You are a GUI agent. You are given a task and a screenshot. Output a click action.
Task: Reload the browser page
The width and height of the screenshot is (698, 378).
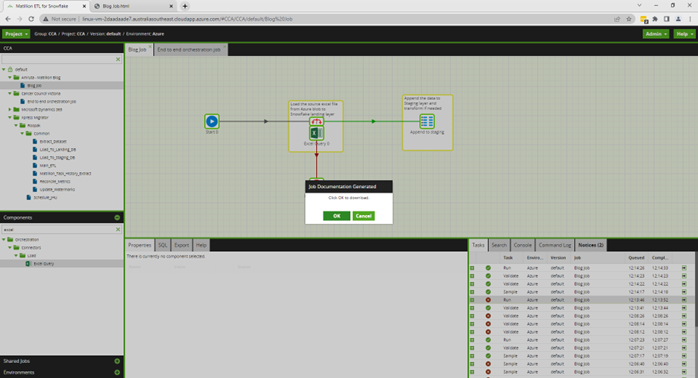tap(31, 19)
